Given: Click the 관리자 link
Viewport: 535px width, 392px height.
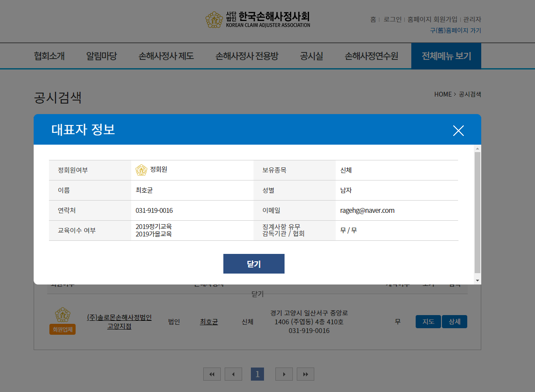Looking at the screenshot, I should 472,19.
